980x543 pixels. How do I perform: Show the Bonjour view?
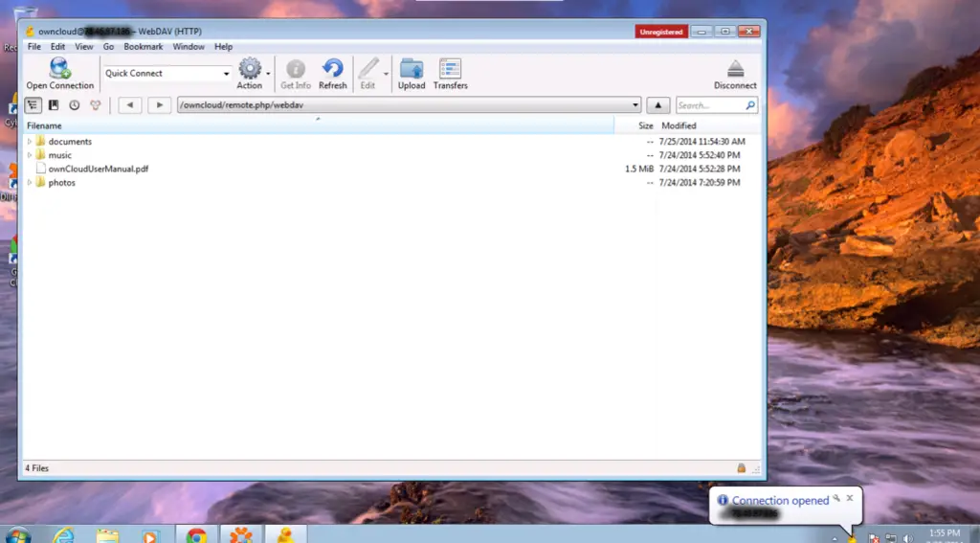click(x=95, y=105)
